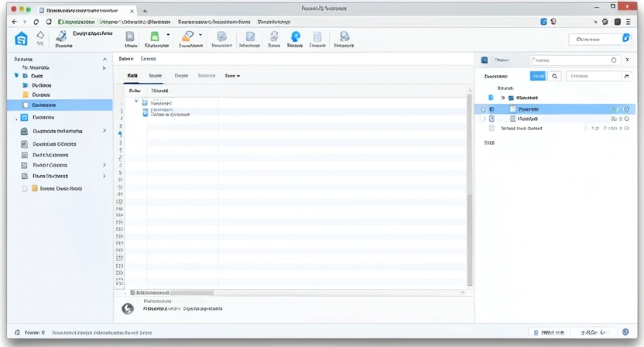644x347 pixels.
Task: Click the blue globe icon in the toolbar
Action: 295,36
